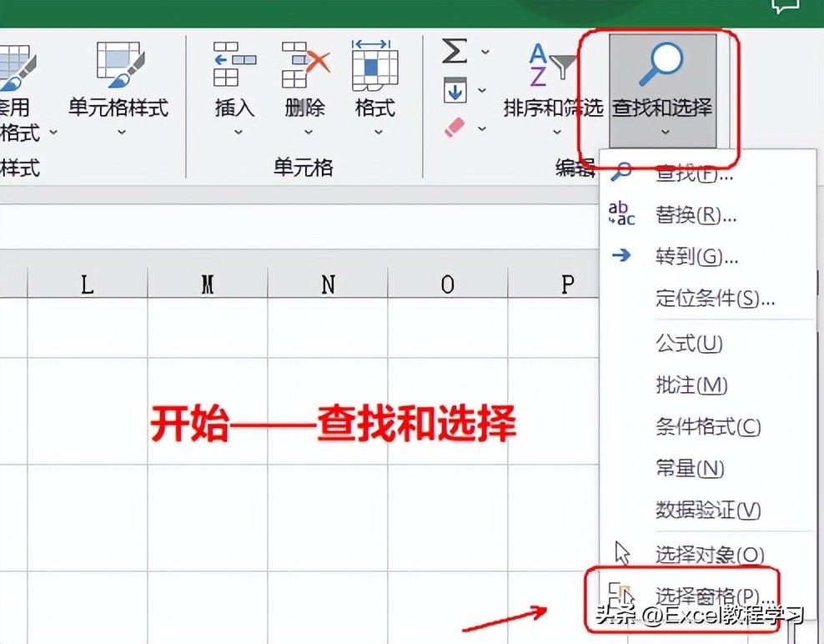The width and height of the screenshot is (824, 644).
Task: Click the Insert cells icon
Action: pyautogui.click(x=234, y=64)
